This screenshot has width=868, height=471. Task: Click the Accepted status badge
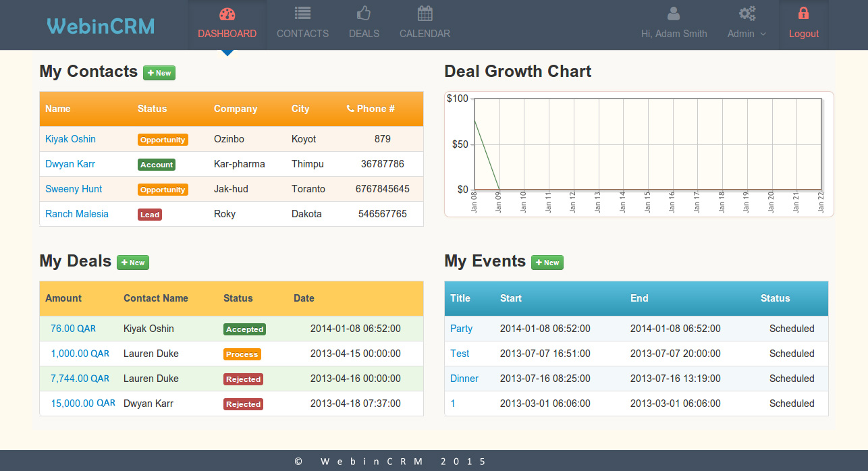click(244, 329)
